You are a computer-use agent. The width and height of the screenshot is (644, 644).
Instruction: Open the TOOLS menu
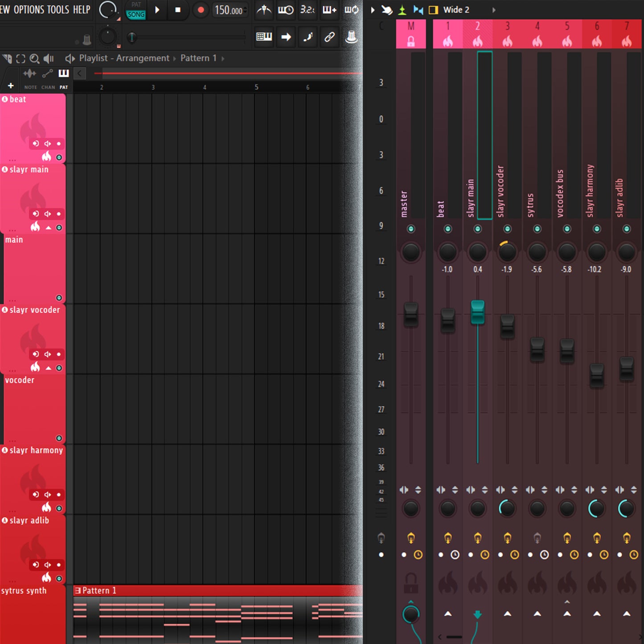tap(58, 9)
